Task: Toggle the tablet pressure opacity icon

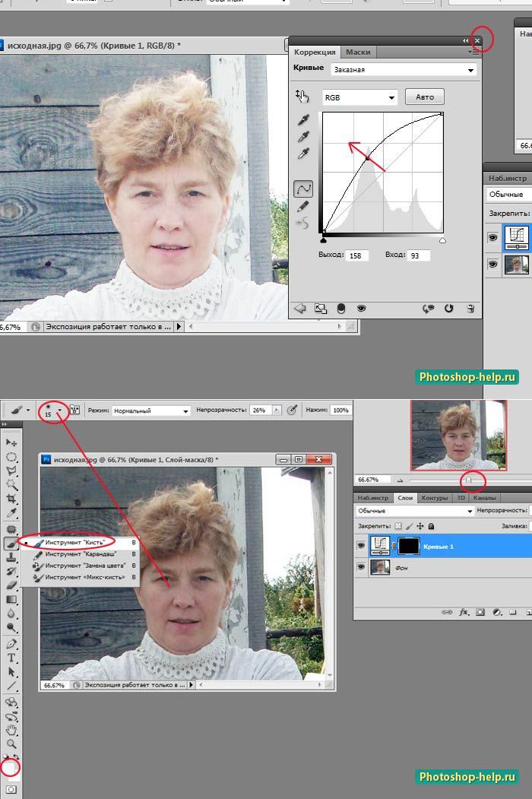Action: [292, 410]
